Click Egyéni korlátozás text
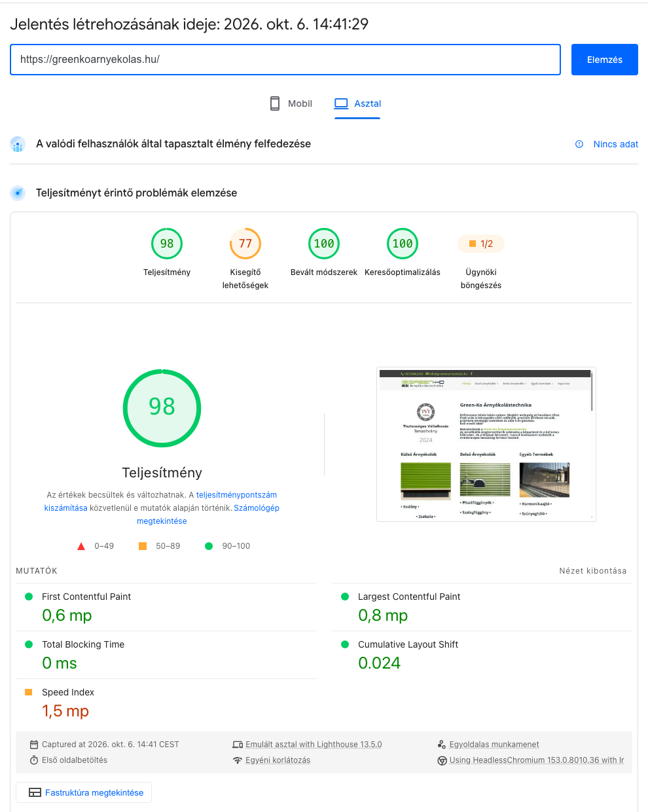This screenshot has height=812, width=648. pyautogui.click(x=278, y=760)
